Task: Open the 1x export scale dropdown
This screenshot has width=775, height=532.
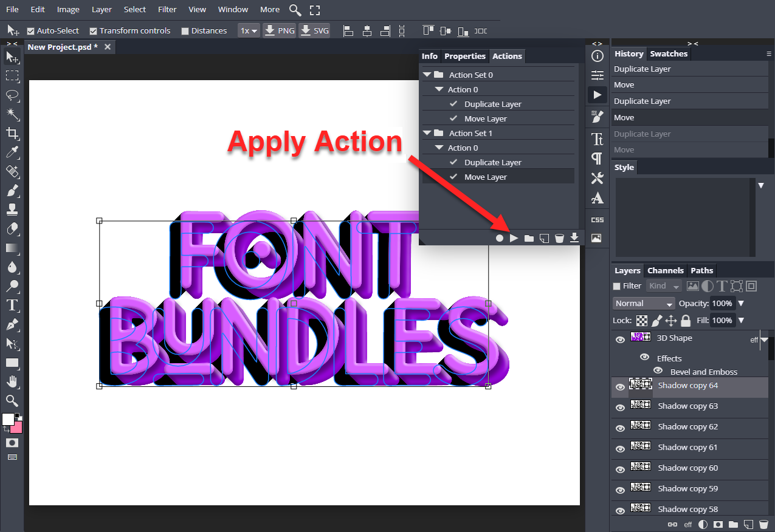Action: pyautogui.click(x=249, y=30)
